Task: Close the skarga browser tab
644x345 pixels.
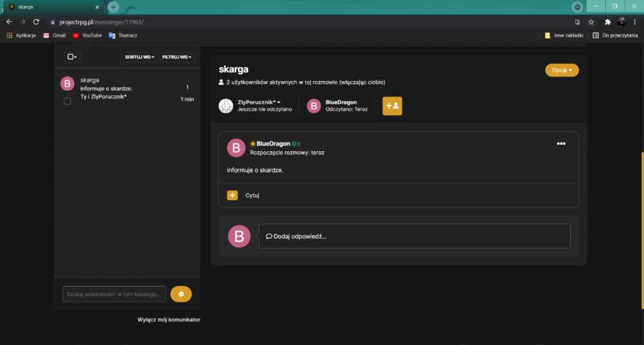Action: (x=97, y=7)
